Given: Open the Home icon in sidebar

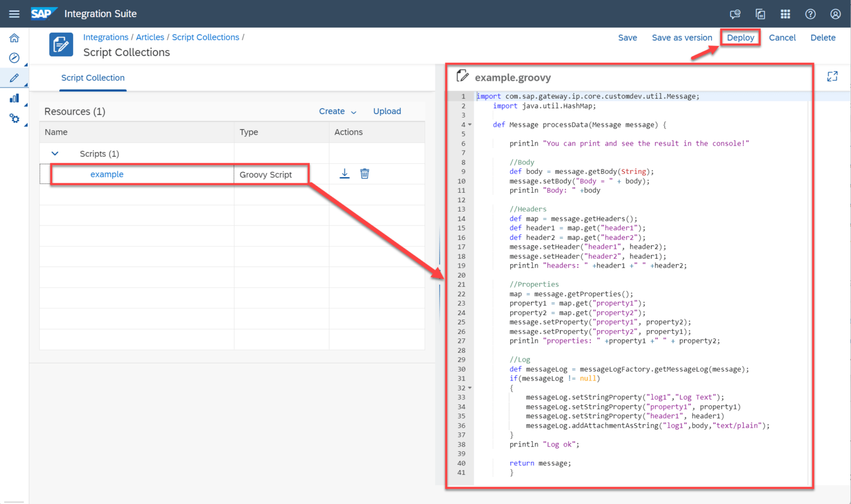Looking at the screenshot, I should [14, 38].
